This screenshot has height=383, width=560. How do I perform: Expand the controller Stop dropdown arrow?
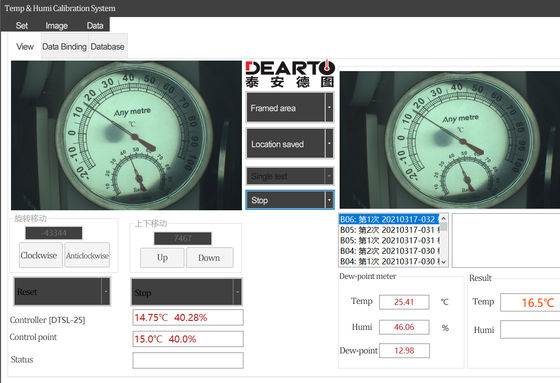click(x=237, y=292)
